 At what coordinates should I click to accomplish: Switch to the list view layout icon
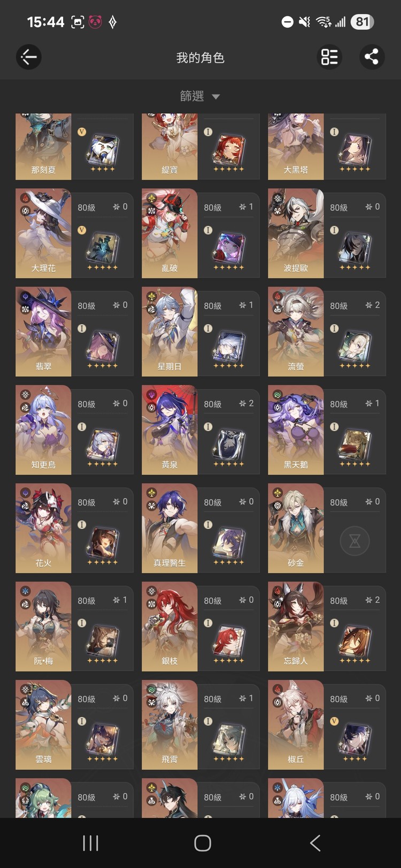tap(329, 57)
